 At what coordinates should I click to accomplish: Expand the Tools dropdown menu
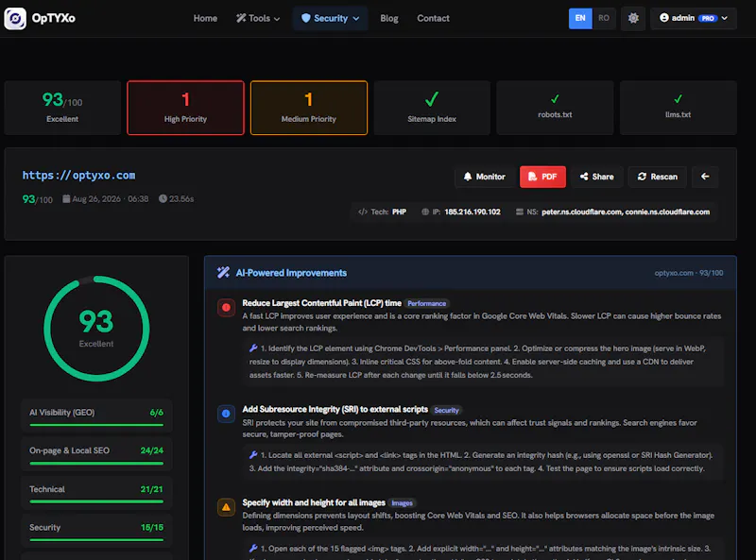tap(258, 18)
